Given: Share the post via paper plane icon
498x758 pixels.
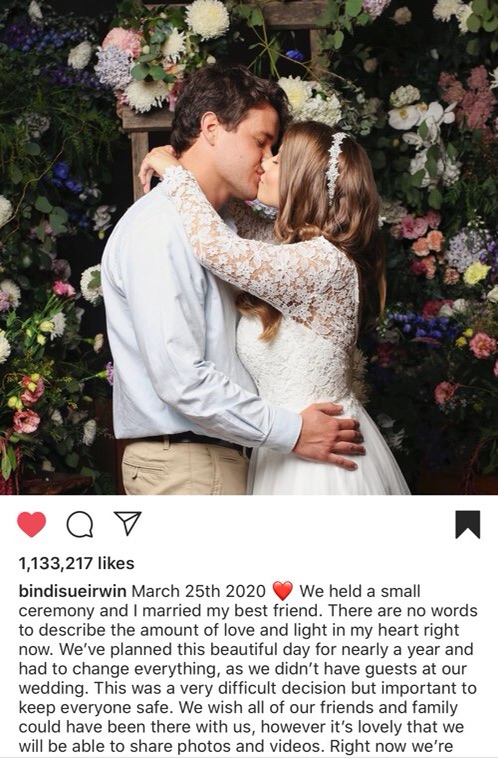Looking at the screenshot, I should (x=127, y=523).
